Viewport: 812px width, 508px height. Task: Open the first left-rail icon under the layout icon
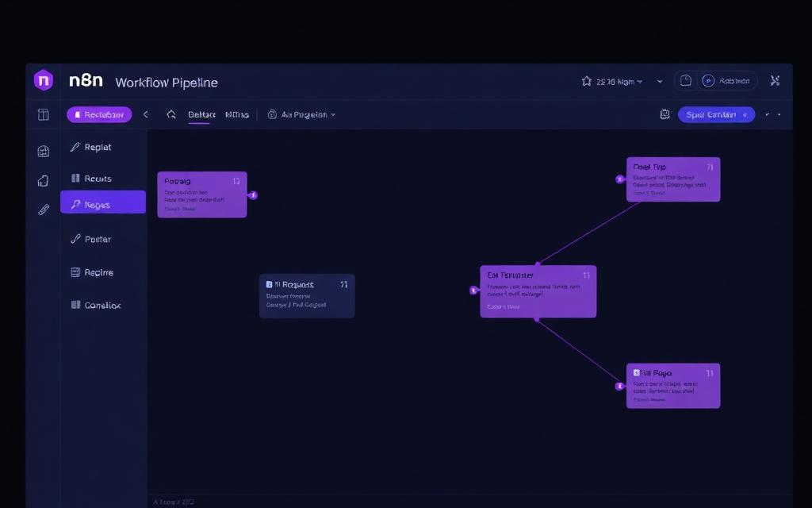click(x=44, y=151)
